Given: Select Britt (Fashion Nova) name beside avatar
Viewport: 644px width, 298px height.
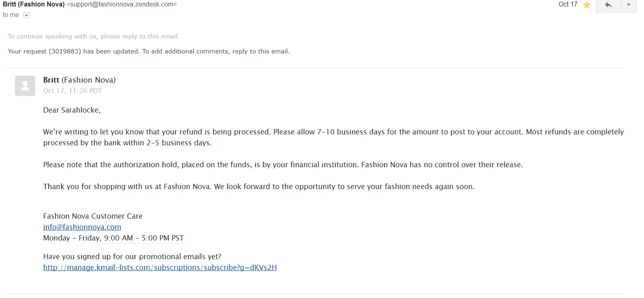Looking at the screenshot, I should coord(79,80).
